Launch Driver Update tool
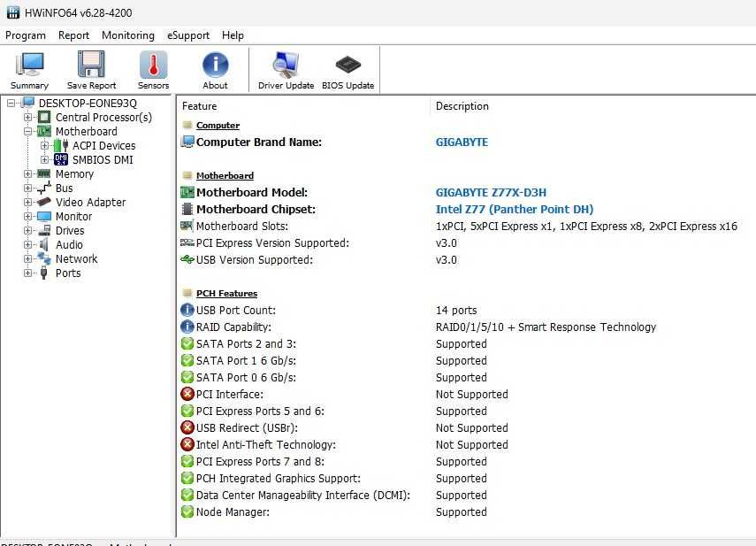The height and width of the screenshot is (546, 756). (286, 64)
